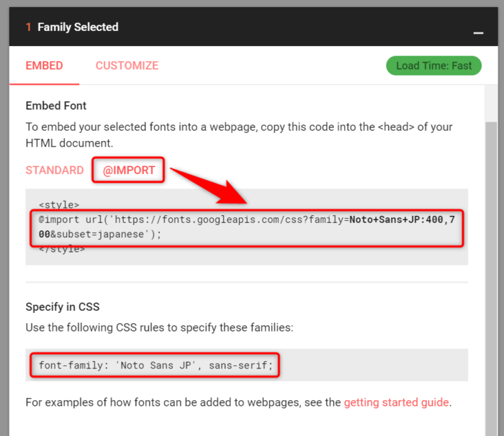The image size is (504, 436).
Task: Click the <head> text in embed instructions
Action: (x=393, y=127)
